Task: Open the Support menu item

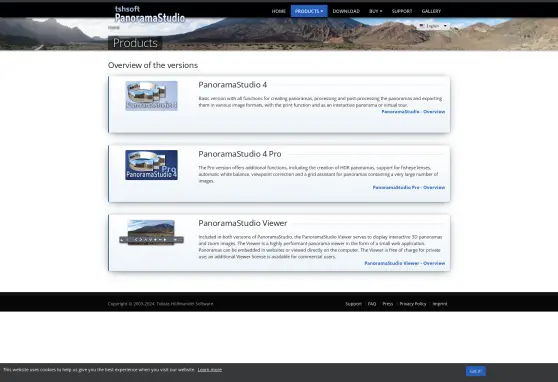Action: pyautogui.click(x=402, y=11)
